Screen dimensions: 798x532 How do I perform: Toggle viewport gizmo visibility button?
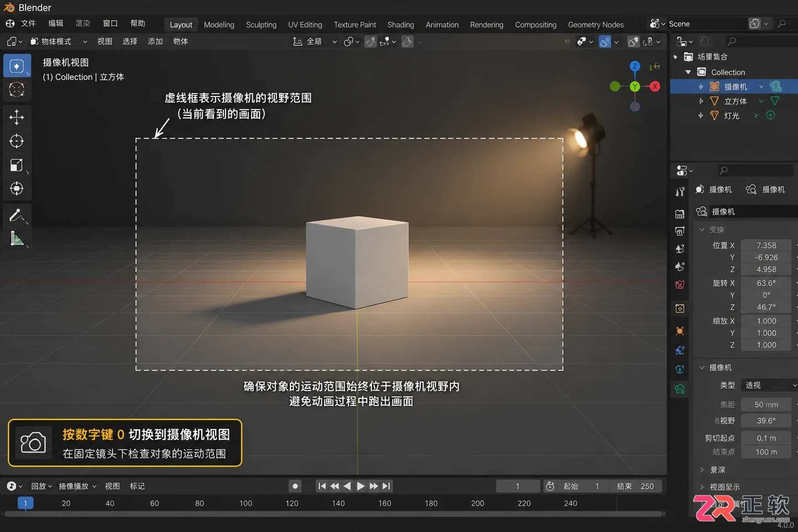605,42
